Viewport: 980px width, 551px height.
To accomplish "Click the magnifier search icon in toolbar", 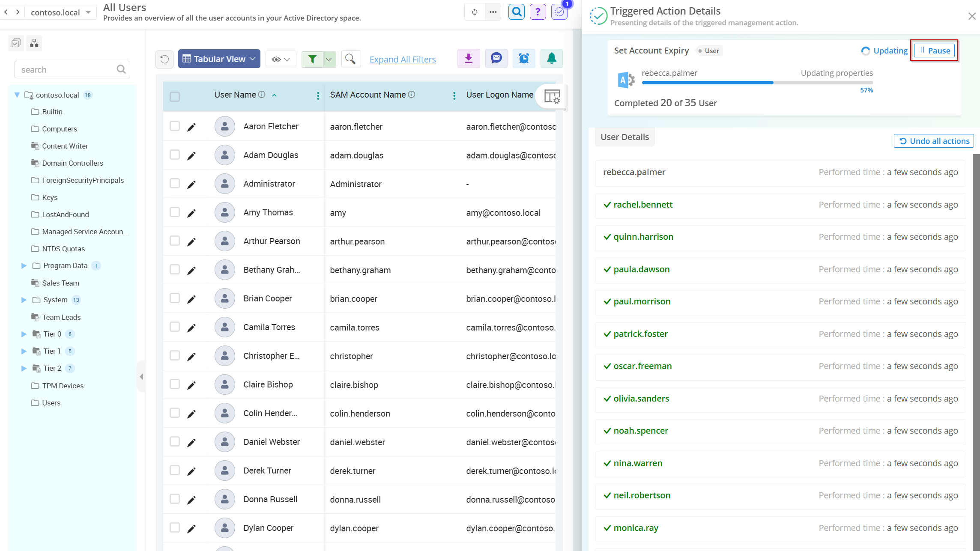I will tap(351, 59).
